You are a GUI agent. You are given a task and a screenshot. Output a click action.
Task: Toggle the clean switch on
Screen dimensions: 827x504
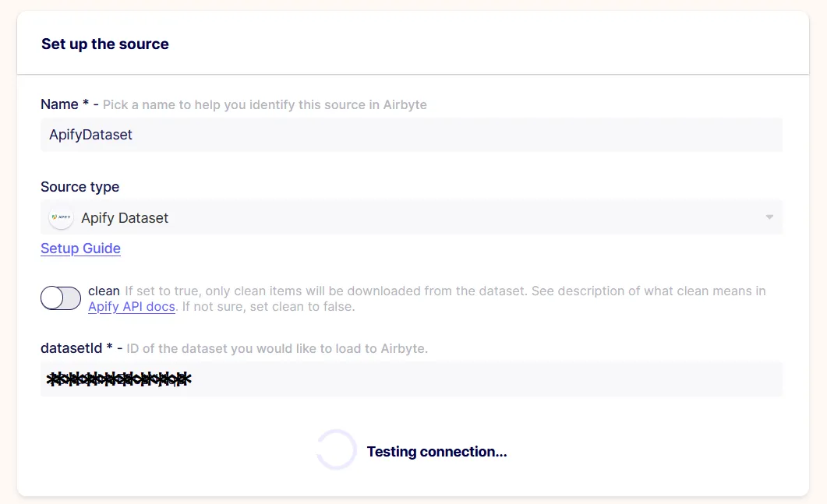tap(61, 298)
